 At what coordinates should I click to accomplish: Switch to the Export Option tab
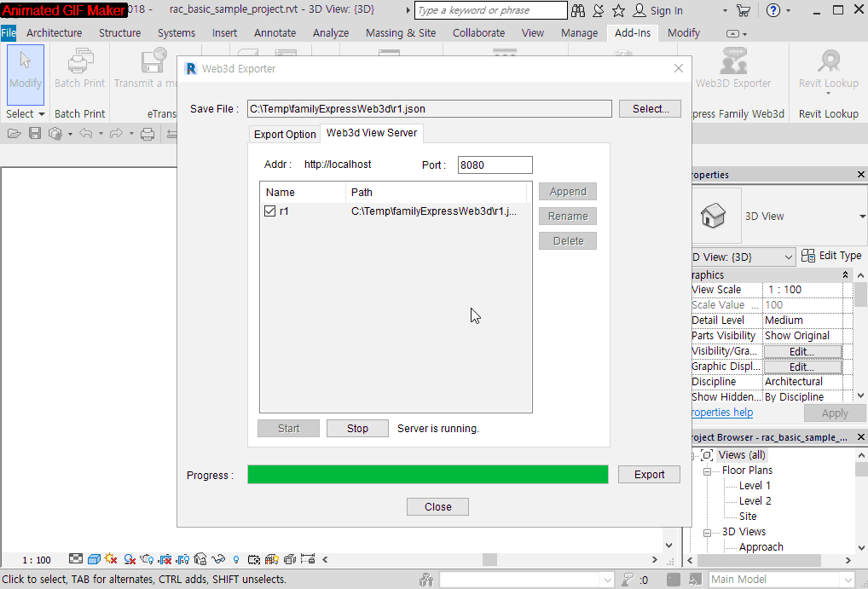pos(285,135)
